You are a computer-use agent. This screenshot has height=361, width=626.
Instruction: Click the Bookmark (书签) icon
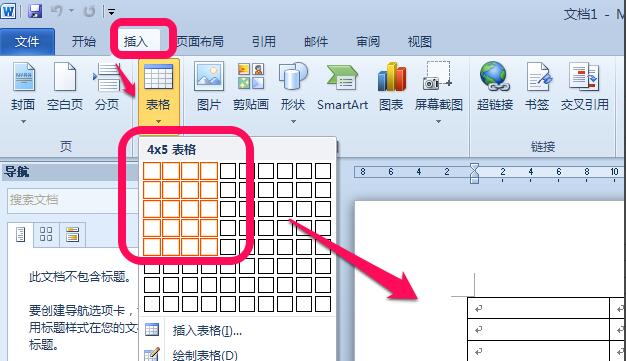pos(538,76)
